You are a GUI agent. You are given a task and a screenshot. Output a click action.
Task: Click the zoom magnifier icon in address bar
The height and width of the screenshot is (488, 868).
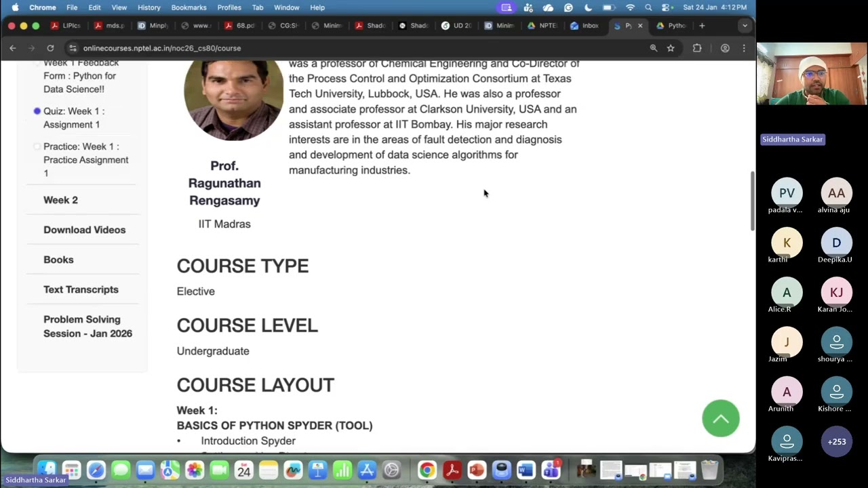point(654,48)
